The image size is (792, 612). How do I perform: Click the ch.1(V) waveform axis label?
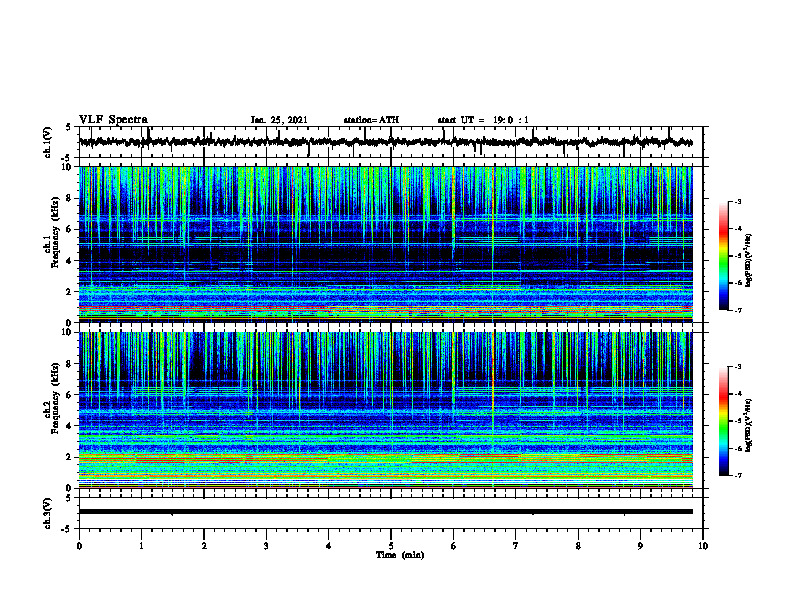pos(47,142)
